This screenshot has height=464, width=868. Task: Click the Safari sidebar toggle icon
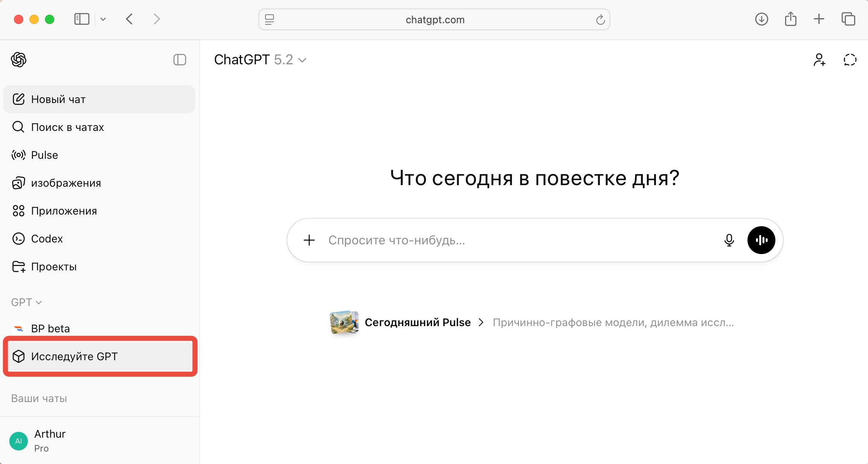[82, 19]
